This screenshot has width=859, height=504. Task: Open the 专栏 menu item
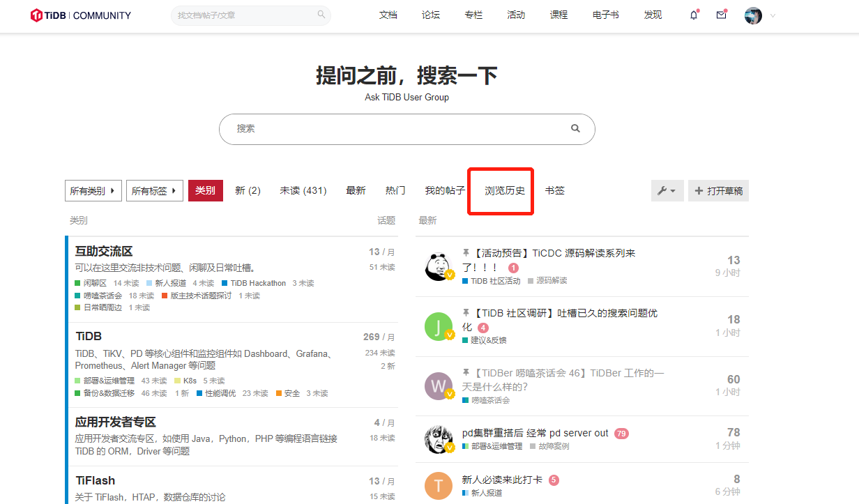click(473, 15)
